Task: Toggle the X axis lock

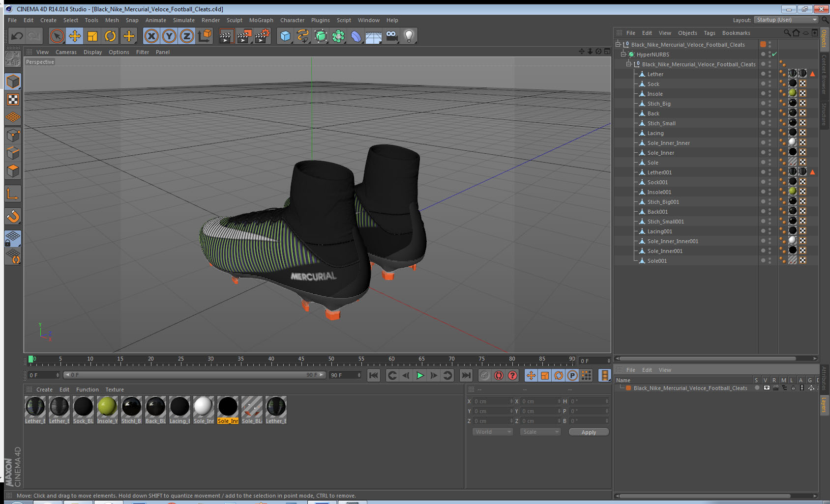Action: click(x=151, y=36)
